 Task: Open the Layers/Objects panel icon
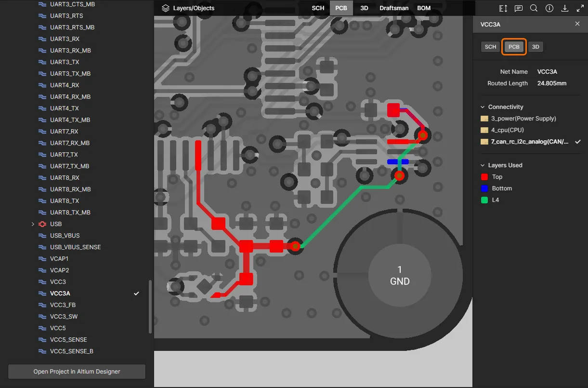(x=166, y=8)
